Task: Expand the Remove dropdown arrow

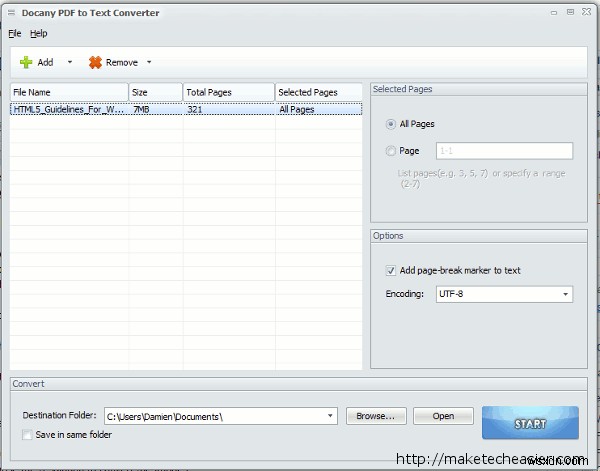Action: (149, 62)
